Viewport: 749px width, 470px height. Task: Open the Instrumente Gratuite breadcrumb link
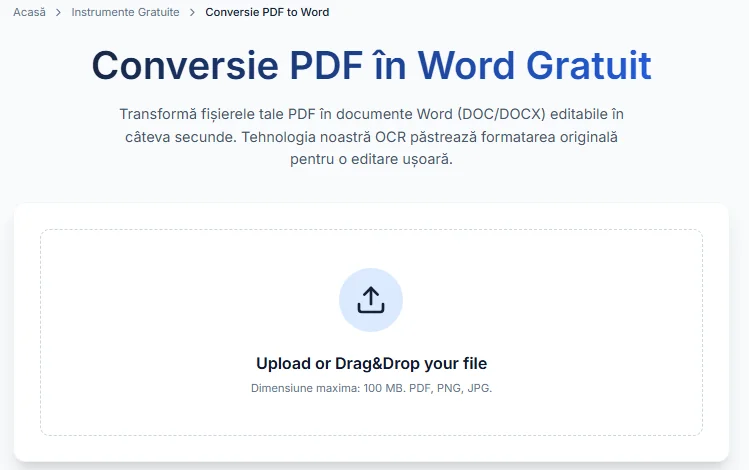point(125,12)
